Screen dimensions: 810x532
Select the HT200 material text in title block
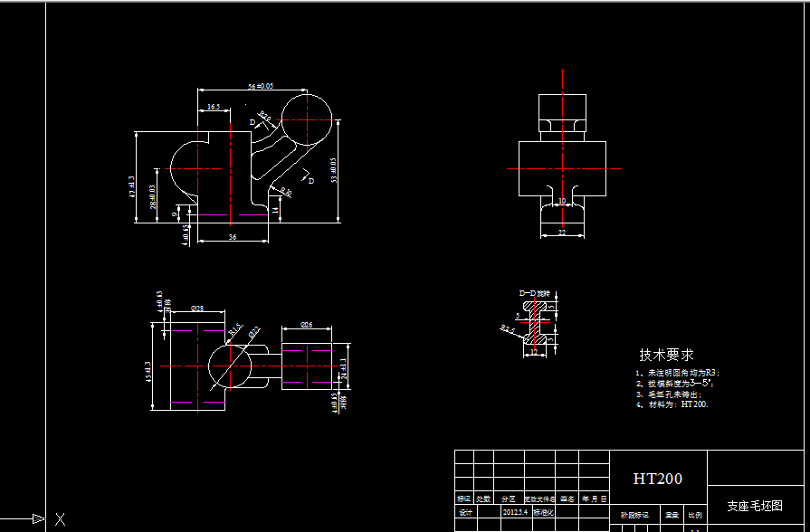point(658,479)
